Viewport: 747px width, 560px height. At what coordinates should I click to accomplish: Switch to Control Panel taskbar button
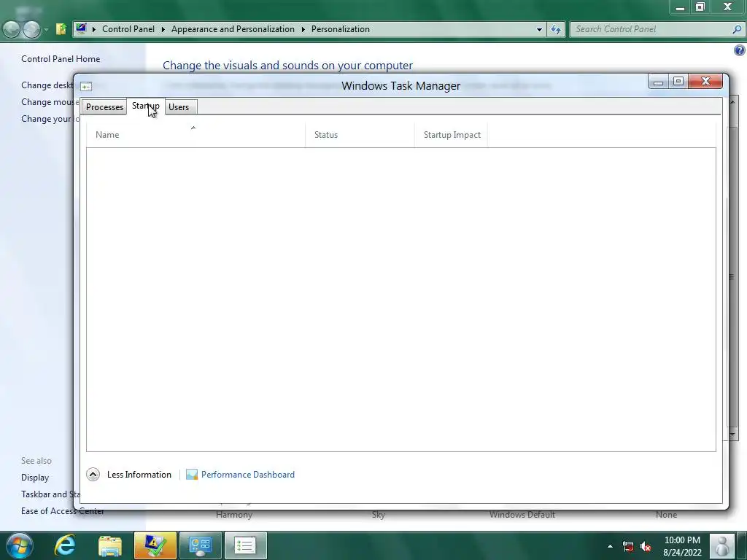click(200, 545)
